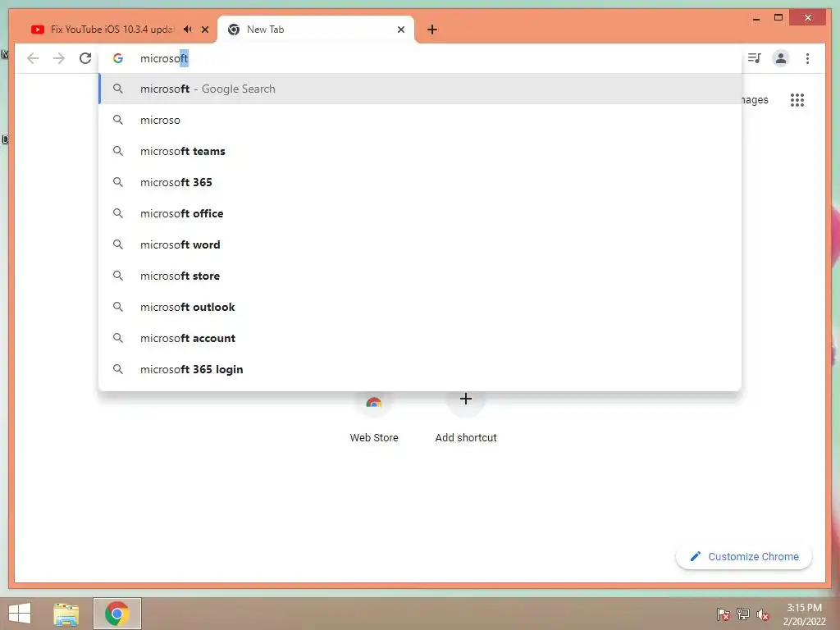Pick the 'microsoft teams' suggestion
This screenshot has height=630, width=840.
click(x=420, y=151)
